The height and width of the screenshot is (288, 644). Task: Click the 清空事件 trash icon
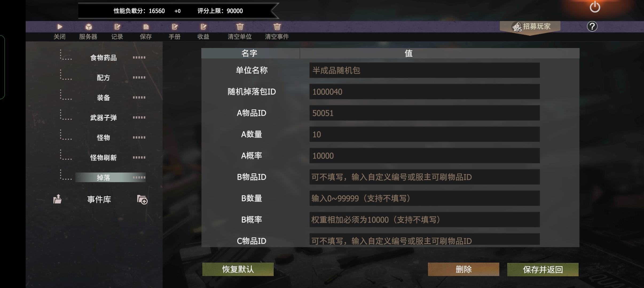point(277,27)
